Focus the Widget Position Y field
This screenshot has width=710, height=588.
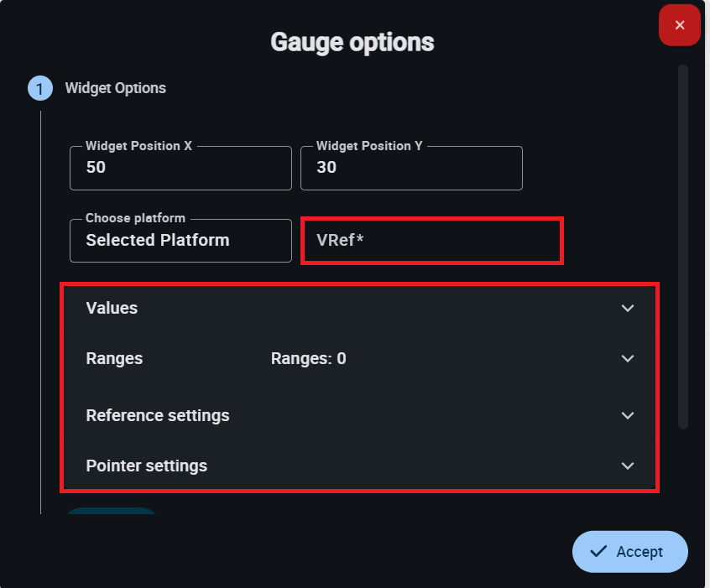pos(411,168)
